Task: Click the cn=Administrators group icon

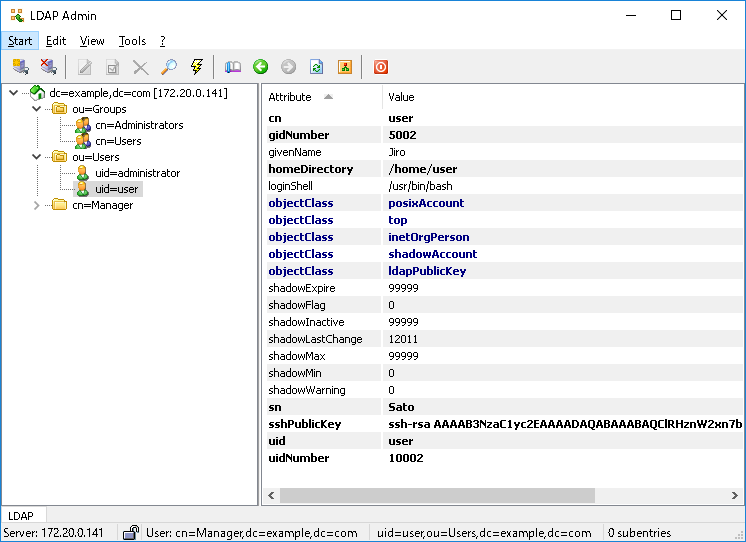Action: (x=83, y=125)
